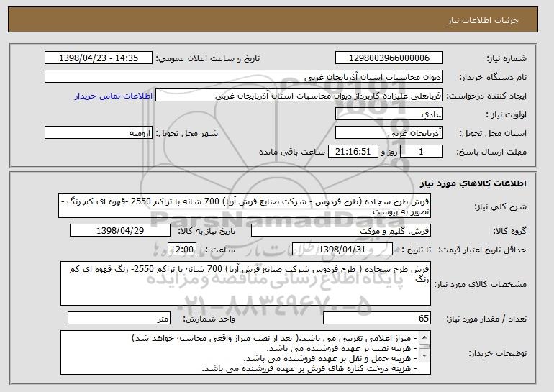Click the تاریخ نیاز به کالا date field
554x392 pixels.
click(120, 231)
